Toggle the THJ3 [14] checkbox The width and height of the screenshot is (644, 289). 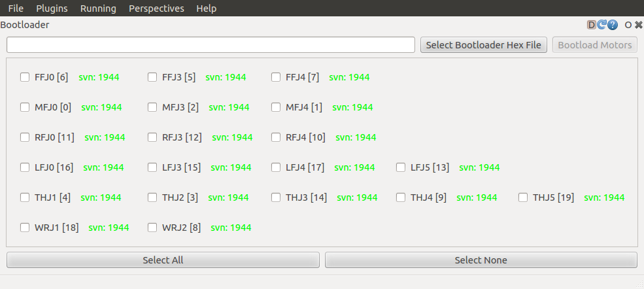(276, 197)
